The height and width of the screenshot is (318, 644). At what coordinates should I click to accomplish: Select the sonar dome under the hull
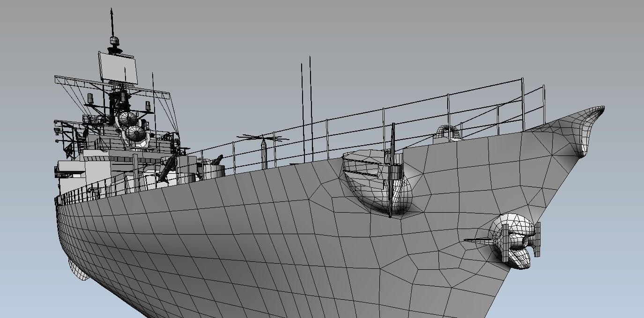pos(78,269)
